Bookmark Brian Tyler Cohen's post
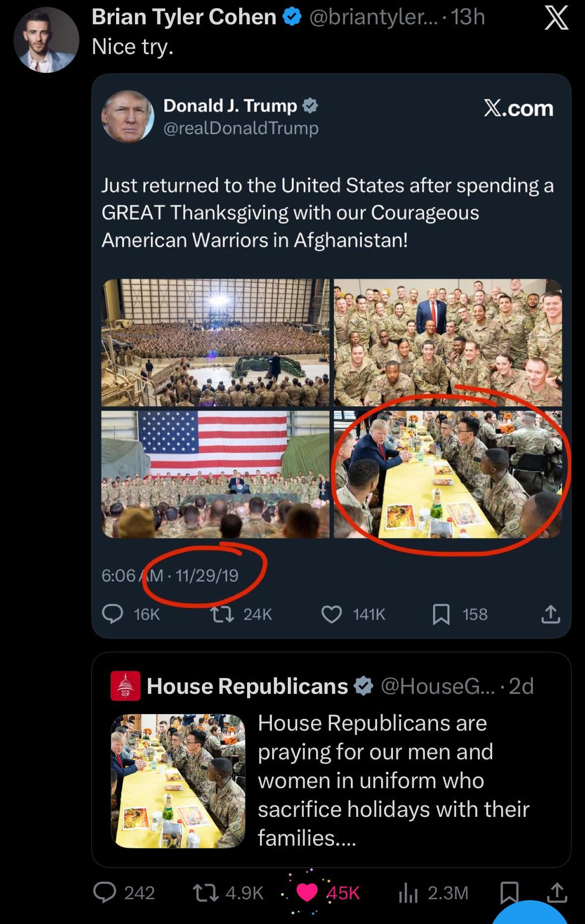Screen dimensions: 585x924 [509, 893]
